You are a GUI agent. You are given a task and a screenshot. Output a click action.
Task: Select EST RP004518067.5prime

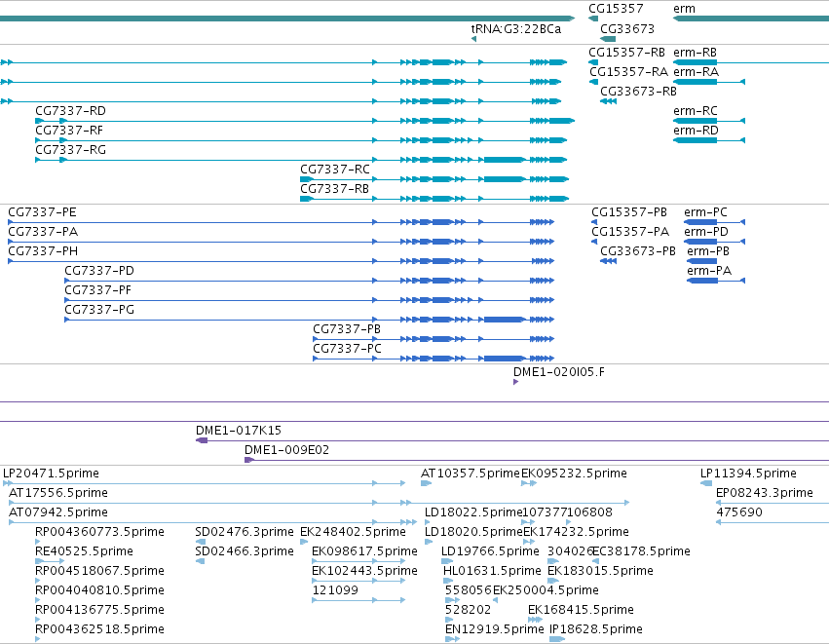tap(99, 572)
